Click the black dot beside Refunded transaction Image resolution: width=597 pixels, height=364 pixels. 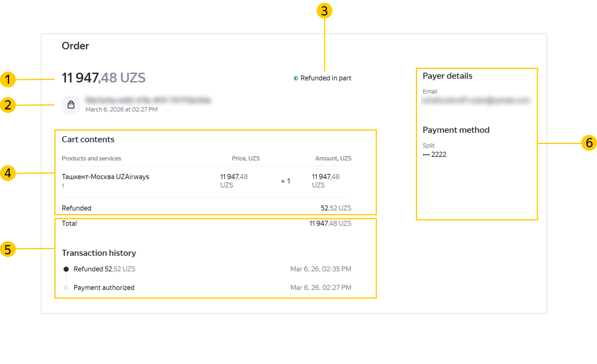66,269
